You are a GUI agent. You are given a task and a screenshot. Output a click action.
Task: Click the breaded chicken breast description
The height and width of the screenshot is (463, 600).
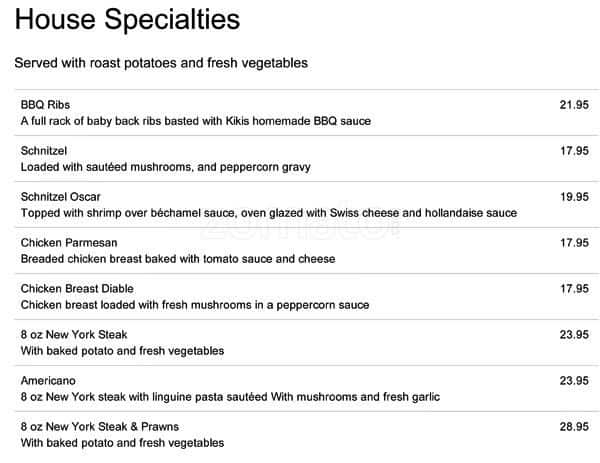tap(177, 259)
